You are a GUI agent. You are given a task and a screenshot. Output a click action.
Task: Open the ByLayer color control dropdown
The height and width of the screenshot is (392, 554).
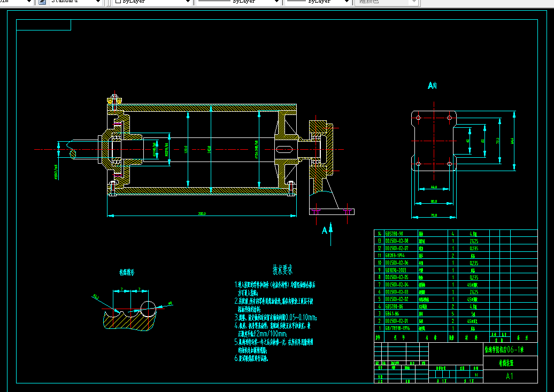(152, 2)
